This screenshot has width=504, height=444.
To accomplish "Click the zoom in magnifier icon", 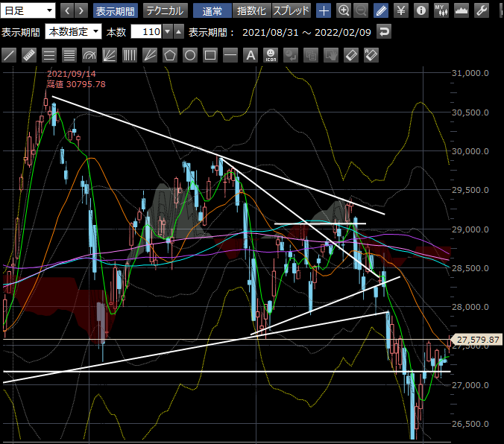I will 343,10.
